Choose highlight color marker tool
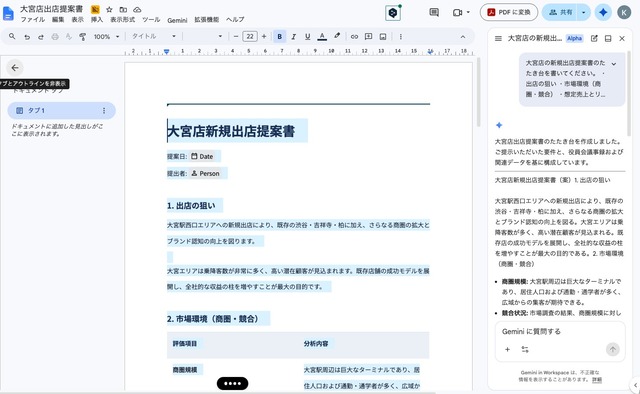640x394 pixels. [337, 36]
